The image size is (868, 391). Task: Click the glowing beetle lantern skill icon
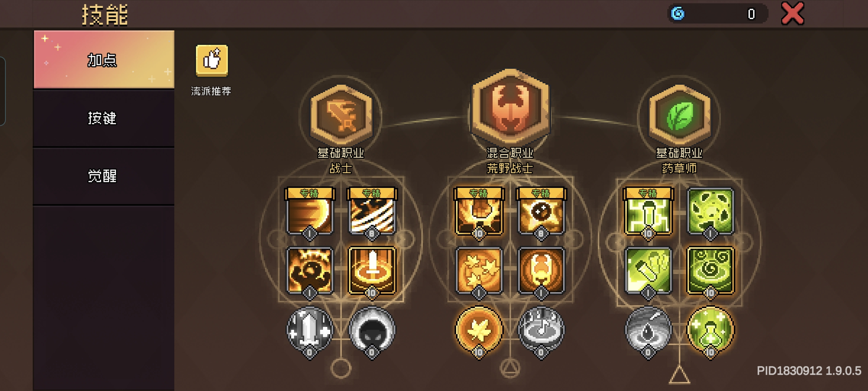tap(541, 271)
